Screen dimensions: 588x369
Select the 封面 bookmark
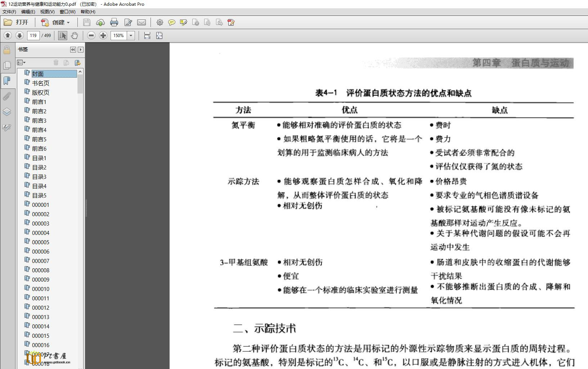(x=38, y=74)
